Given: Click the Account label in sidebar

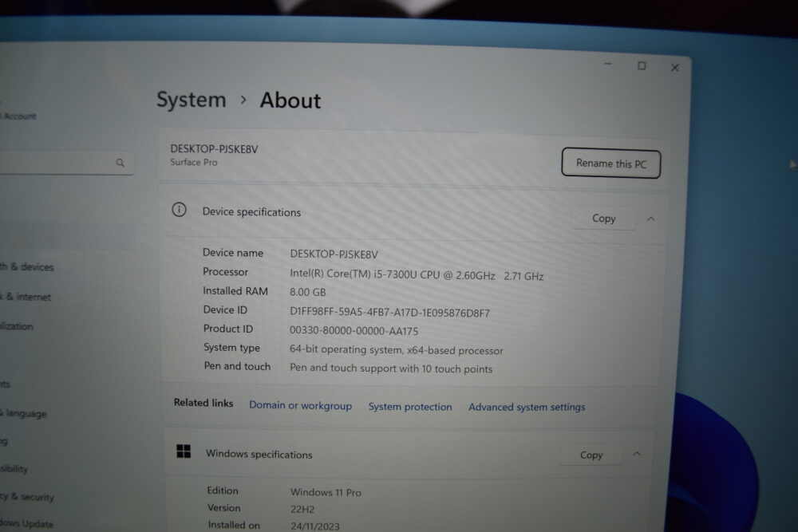Looking at the screenshot, I should pos(19,116).
